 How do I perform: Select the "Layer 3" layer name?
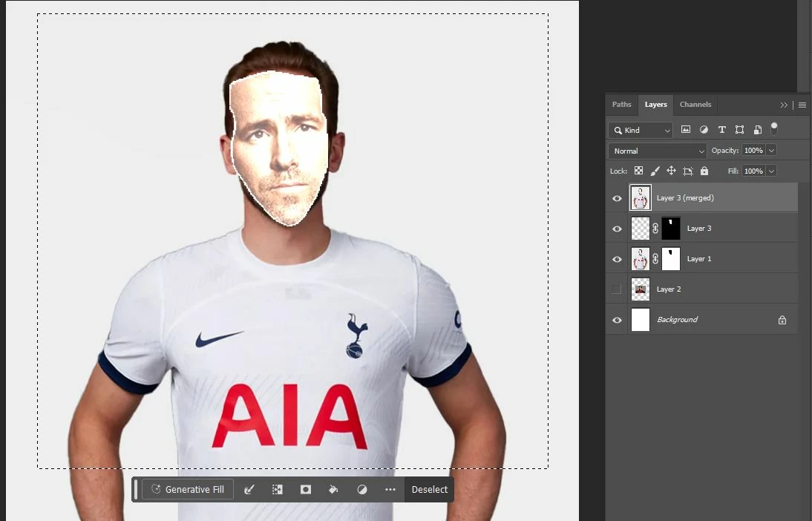[699, 229]
